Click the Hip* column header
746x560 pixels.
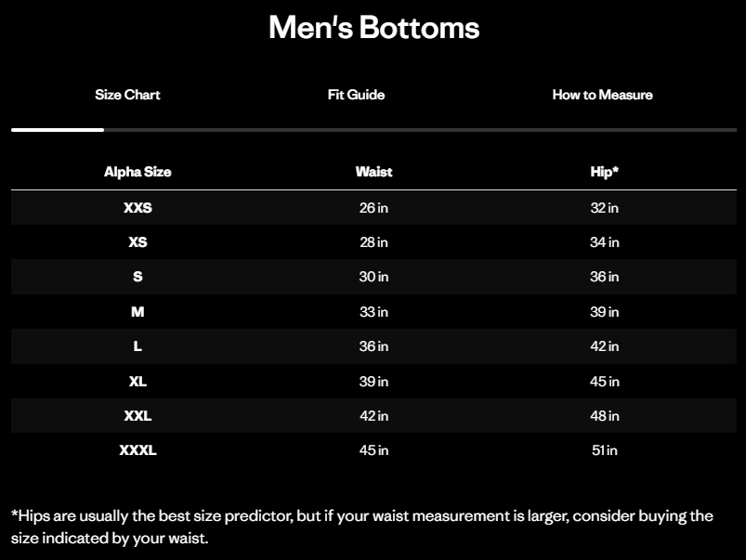pos(604,172)
